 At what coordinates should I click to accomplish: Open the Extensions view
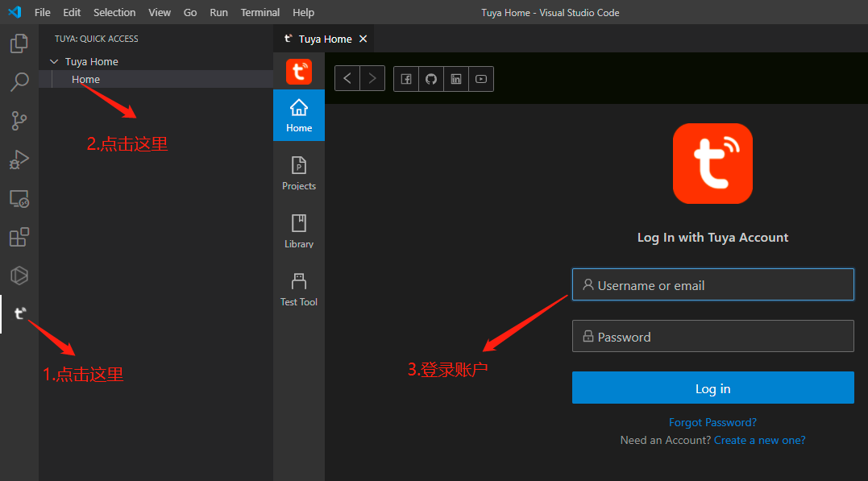(x=19, y=237)
